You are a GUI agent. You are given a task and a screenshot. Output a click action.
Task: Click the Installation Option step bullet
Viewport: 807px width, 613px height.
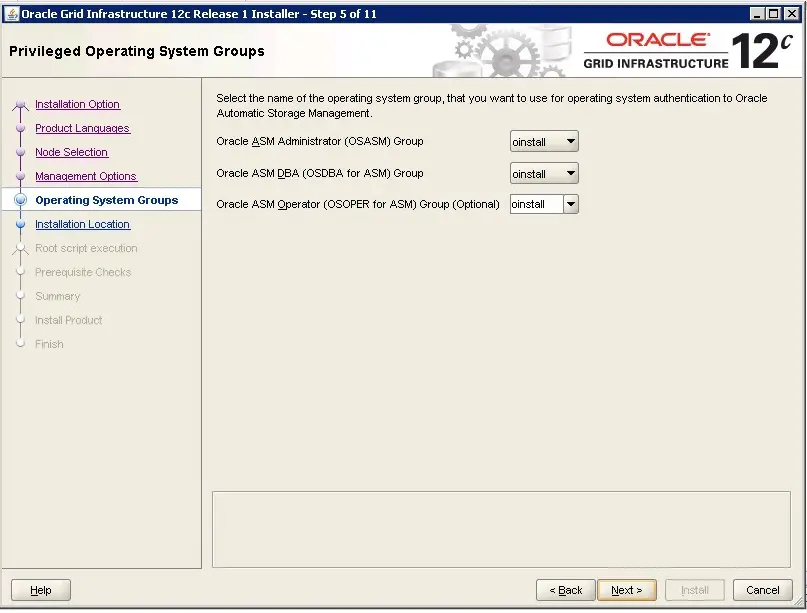click(x=21, y=104)
